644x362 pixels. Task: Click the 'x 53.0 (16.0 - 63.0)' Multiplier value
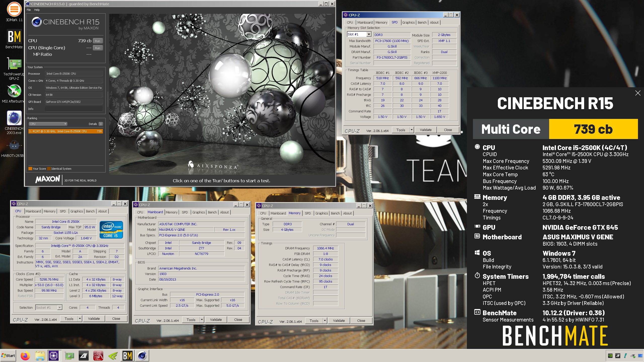(49, 285)
